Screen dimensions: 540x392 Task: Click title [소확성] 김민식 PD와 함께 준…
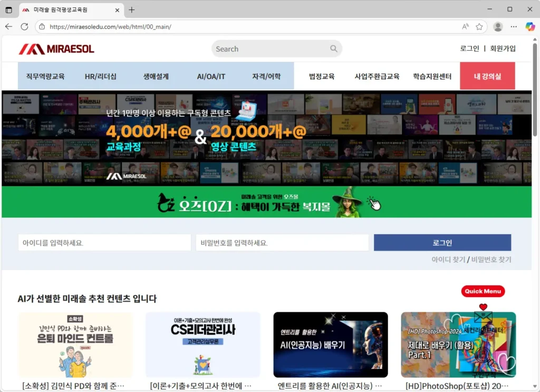(73, 386)
